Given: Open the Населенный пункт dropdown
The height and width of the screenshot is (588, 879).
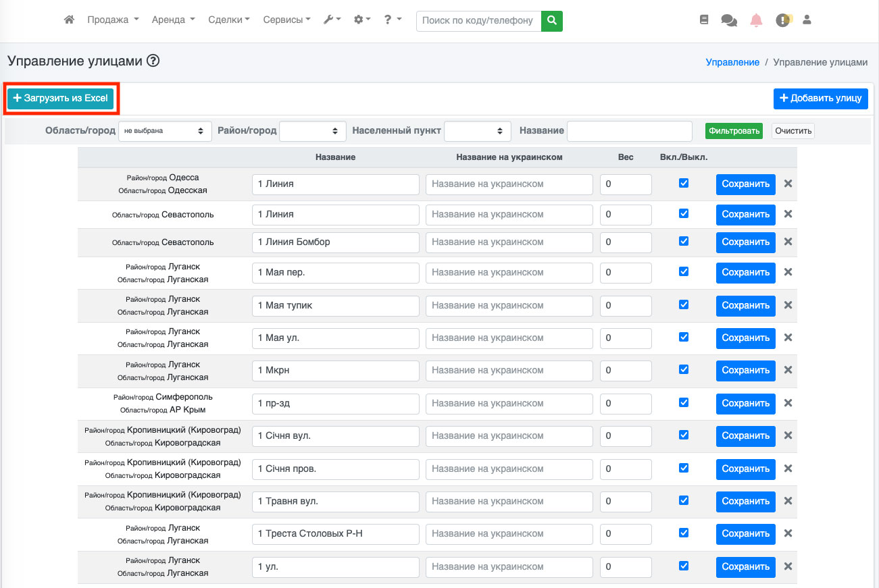Looking at the screenshot, I should 478,131.
